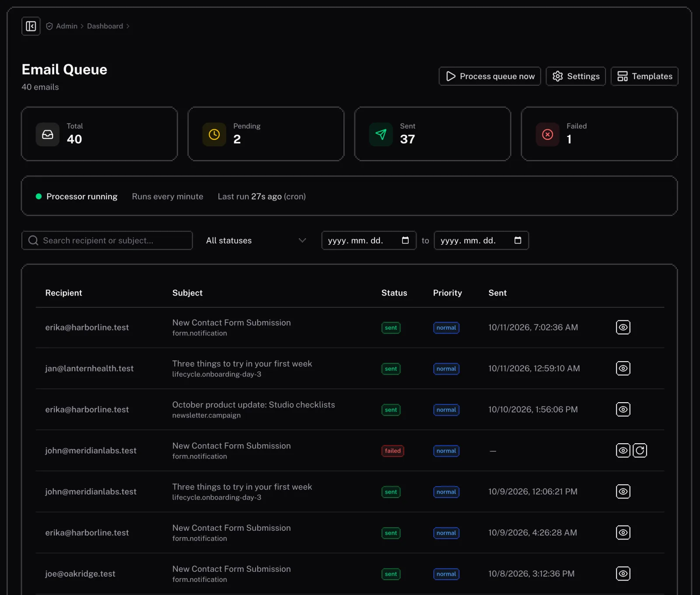Click the Recipient column header

(64, 293)
